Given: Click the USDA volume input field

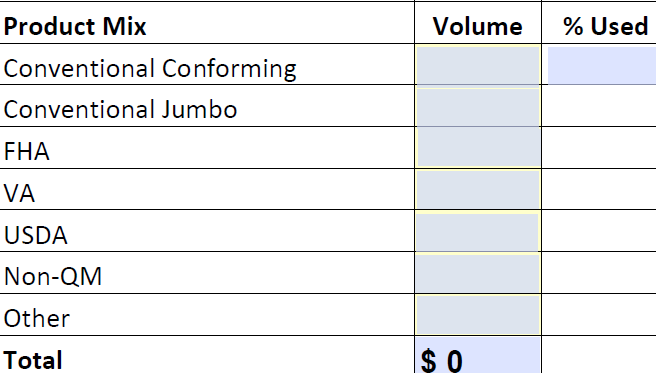Looking at the screenshot, I should coord(478,232).
